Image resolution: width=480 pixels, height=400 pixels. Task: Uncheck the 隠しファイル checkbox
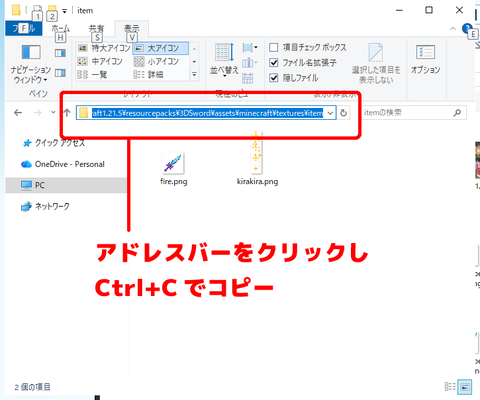coord(274,78)
